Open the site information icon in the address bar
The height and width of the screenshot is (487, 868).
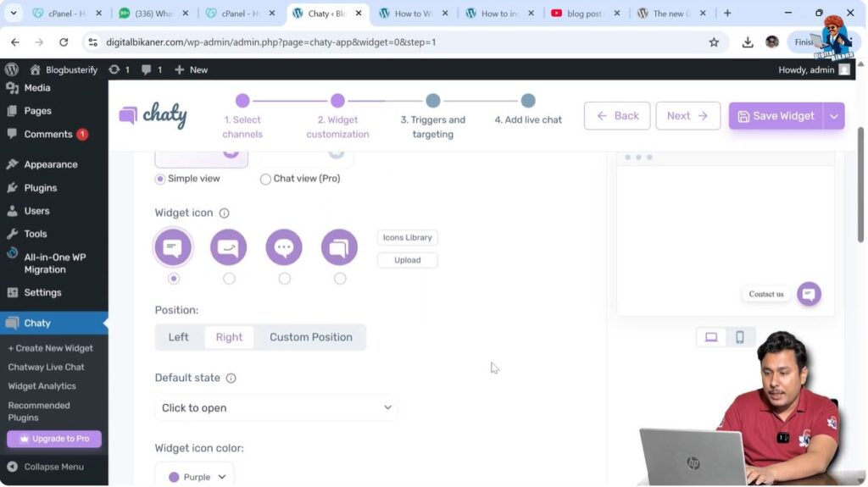point(93,42)
